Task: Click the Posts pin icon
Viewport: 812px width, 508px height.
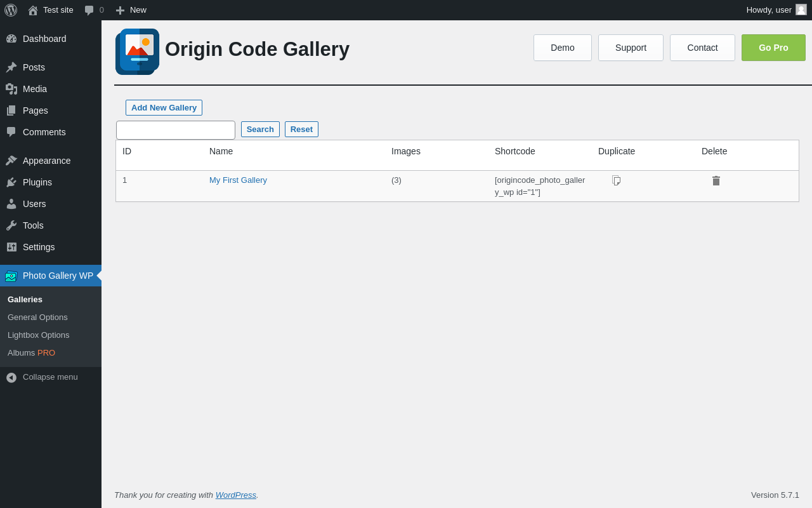Action: [x=11, y=67]
